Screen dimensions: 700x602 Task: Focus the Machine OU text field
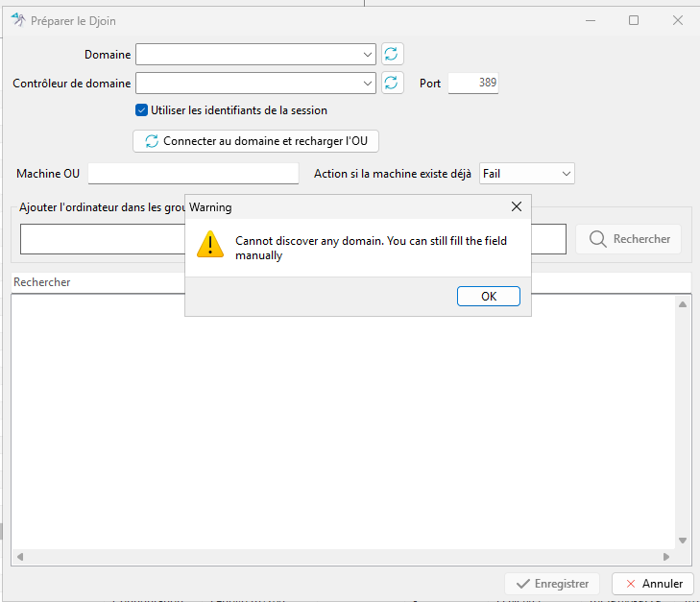193,174
